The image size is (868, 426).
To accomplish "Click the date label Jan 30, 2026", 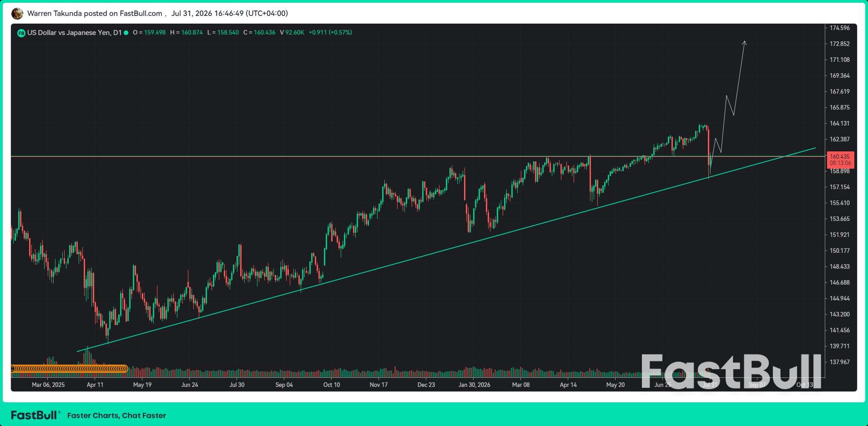I will click(474, 385).
